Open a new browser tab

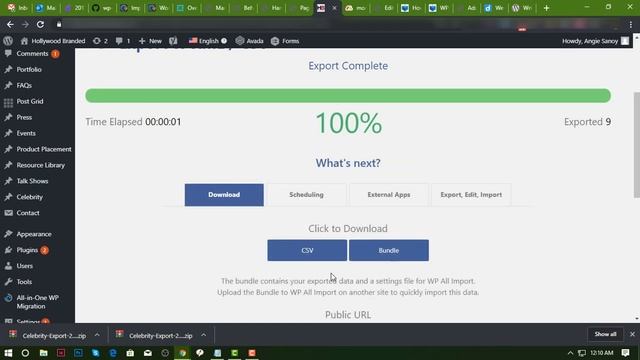coord(546,8)
